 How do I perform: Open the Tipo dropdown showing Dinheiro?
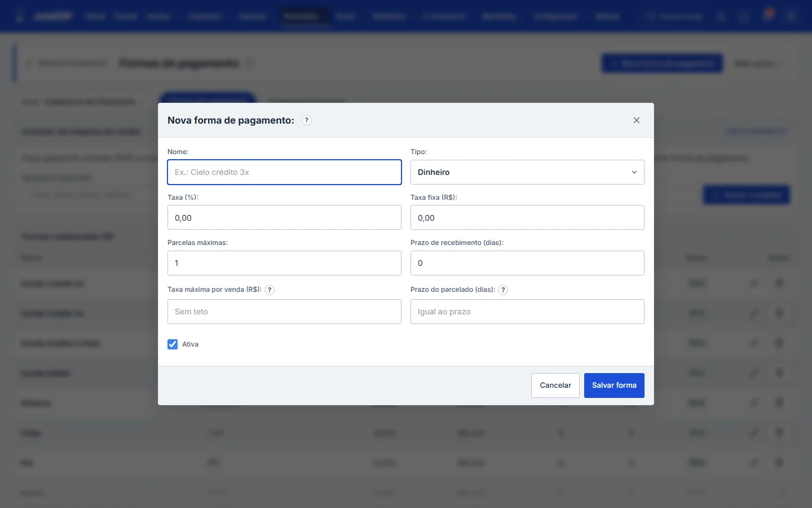click(x=527, y=172)
